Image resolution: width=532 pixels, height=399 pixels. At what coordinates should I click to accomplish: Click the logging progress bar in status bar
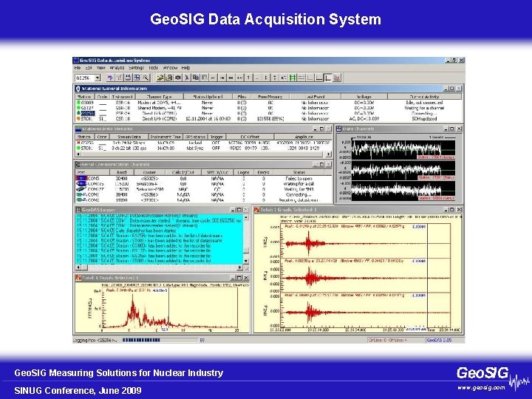[x=160, y=340]
